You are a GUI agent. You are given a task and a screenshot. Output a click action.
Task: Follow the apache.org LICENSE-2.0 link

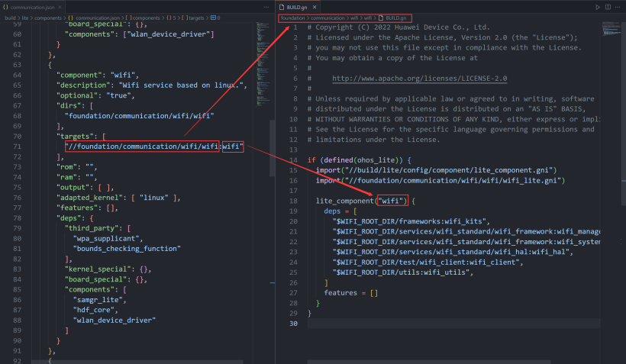tap(420, 79)
